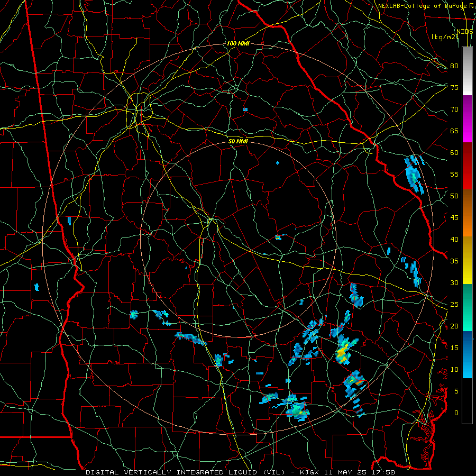Click the 55 value on the color scale
Viewport: 476px width, 476px height.
(x=454, y=174)
